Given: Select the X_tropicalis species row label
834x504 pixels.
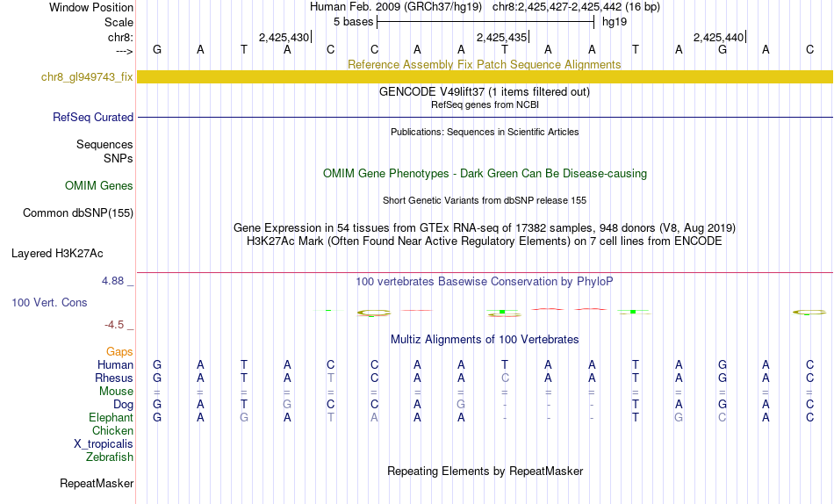Looking at the screenshot, I should coord(104,444).
